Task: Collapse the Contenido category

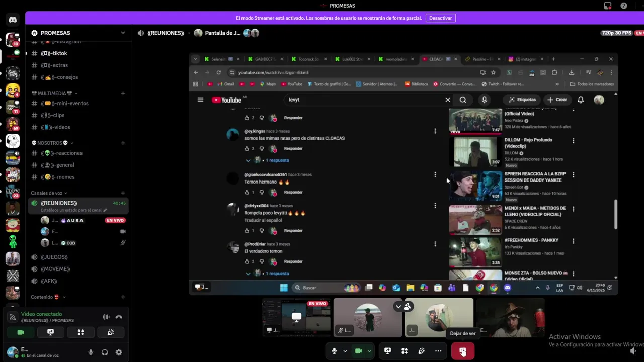Action: click(48, 297)
